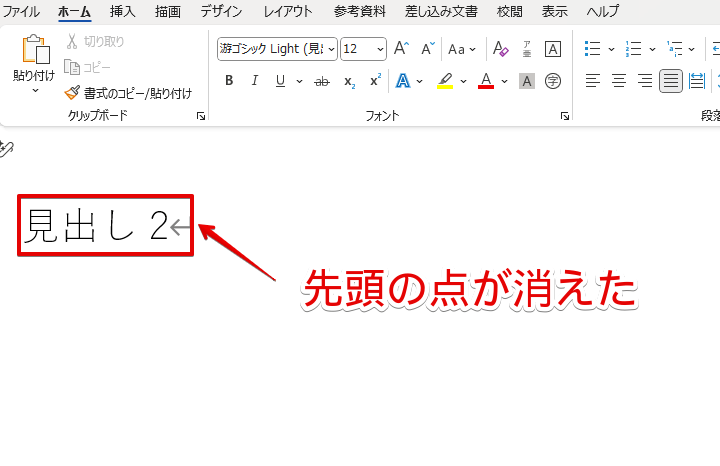Increase font size with the larger A icon

401,49
